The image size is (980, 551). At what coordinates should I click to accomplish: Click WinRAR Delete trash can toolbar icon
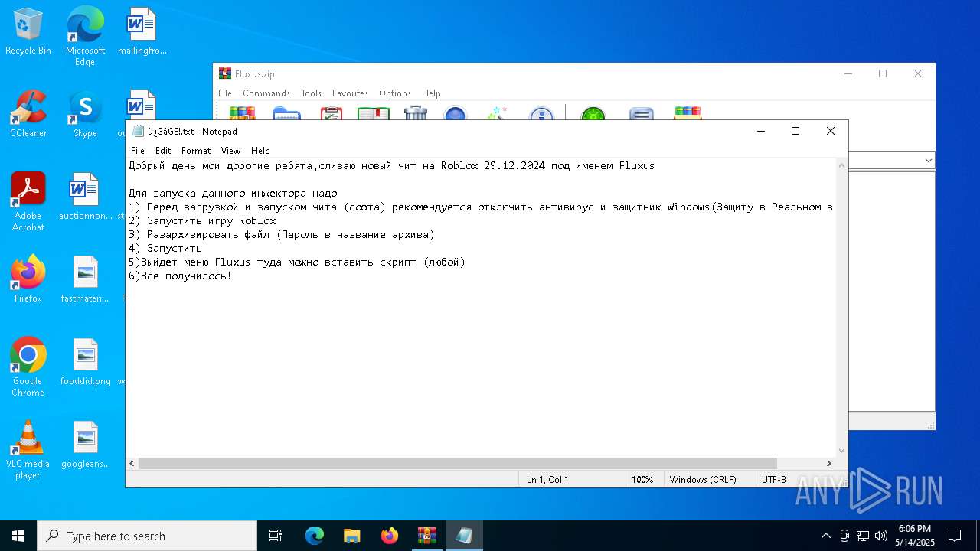[x=416, y=113]
